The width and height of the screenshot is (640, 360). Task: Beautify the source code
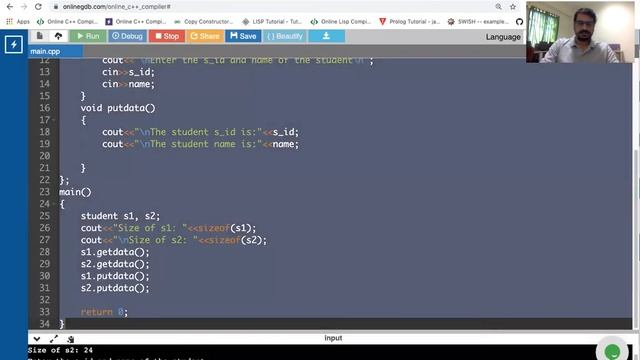(285, 36)
